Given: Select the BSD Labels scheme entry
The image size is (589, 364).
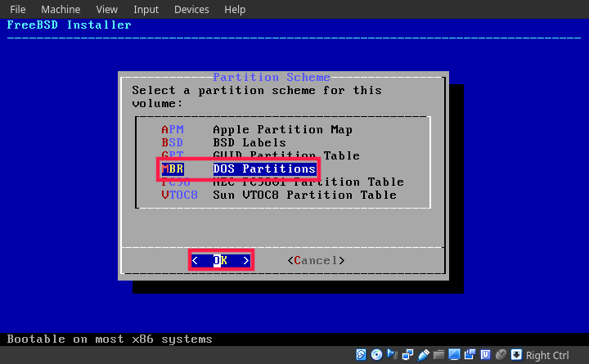Looking at the screenshot, I should click(x=224, y=143).
